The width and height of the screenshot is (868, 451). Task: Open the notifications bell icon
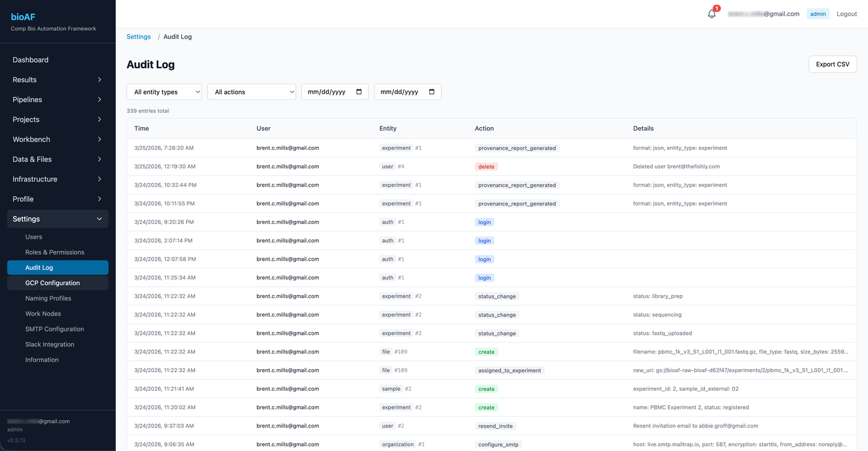click(x=712, y=14)
